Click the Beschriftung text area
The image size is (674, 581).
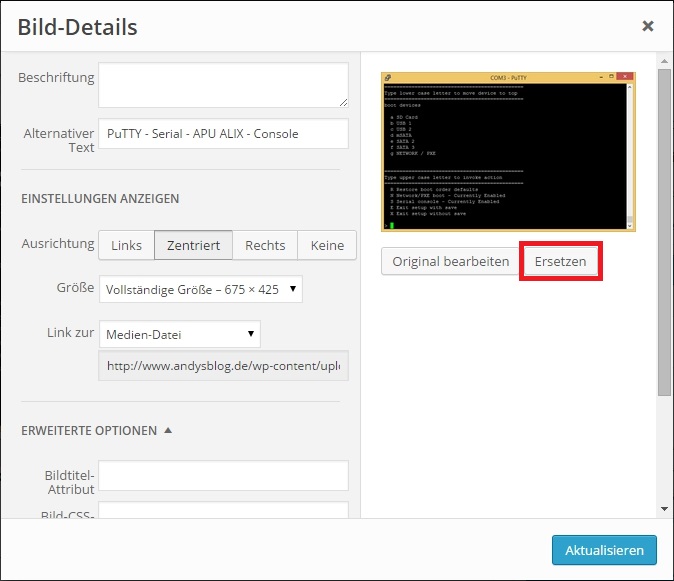tap(223, 85)
